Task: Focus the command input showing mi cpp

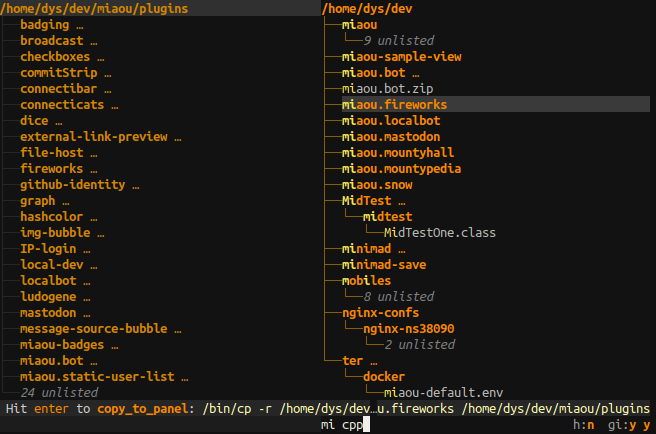Action: [x=345, y=425]
